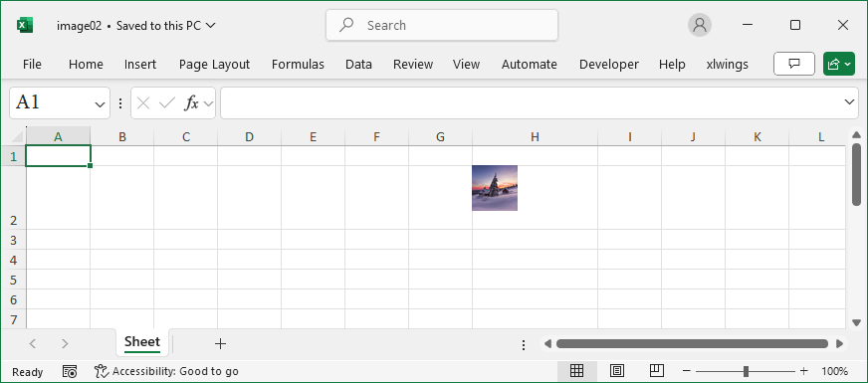Image resolution: width=868 pixels, height=383 pixels.
Task: Open the Comments speech bubble button
Action: pos(793,65)
